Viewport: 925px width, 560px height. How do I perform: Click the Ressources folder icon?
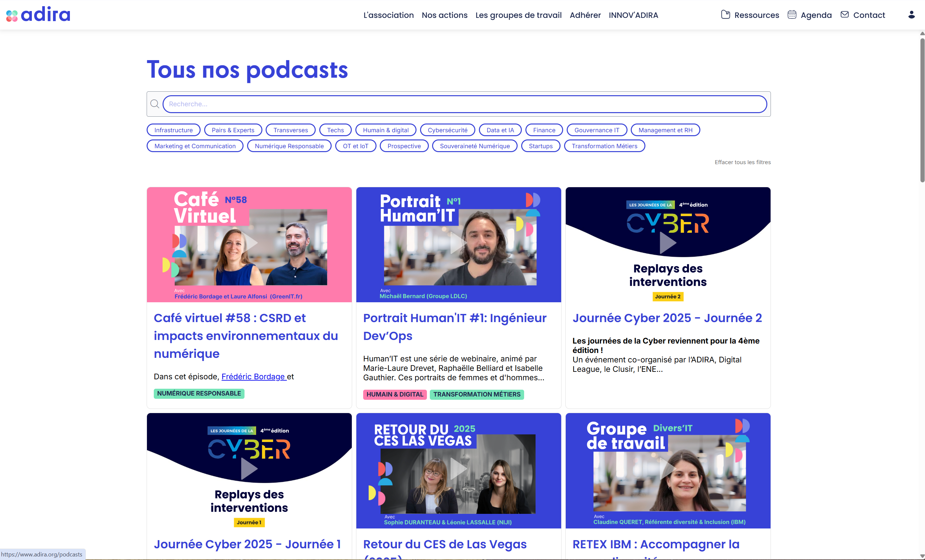725,15
